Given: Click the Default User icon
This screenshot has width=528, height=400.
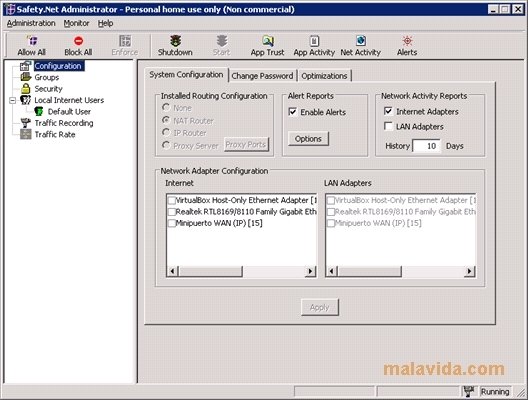Looking at the screenshot, I should [39, 111].
